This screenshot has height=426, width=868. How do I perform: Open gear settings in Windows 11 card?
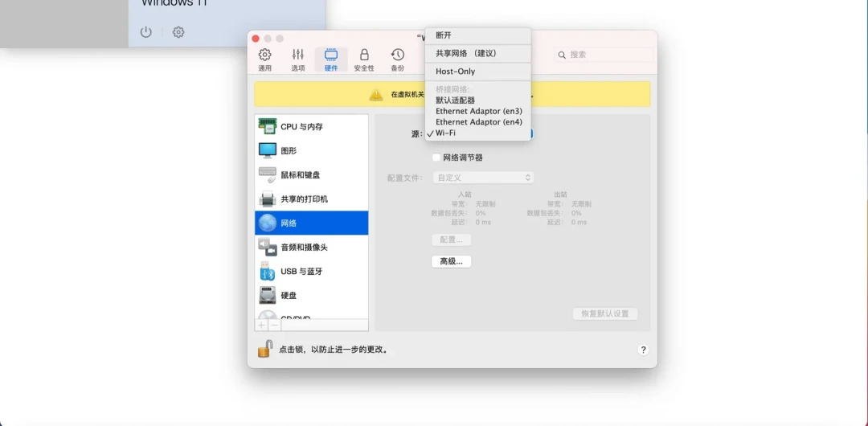[178, 32]
